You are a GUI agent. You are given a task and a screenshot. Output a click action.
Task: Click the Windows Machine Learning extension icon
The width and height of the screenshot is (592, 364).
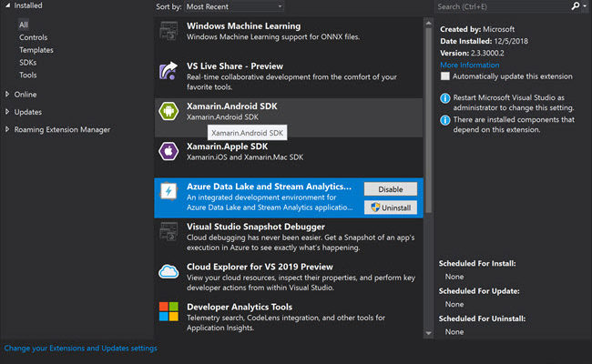[168, 31]
